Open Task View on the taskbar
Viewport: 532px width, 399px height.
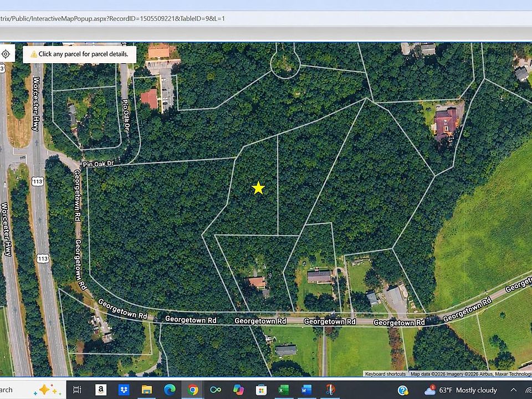78,390
